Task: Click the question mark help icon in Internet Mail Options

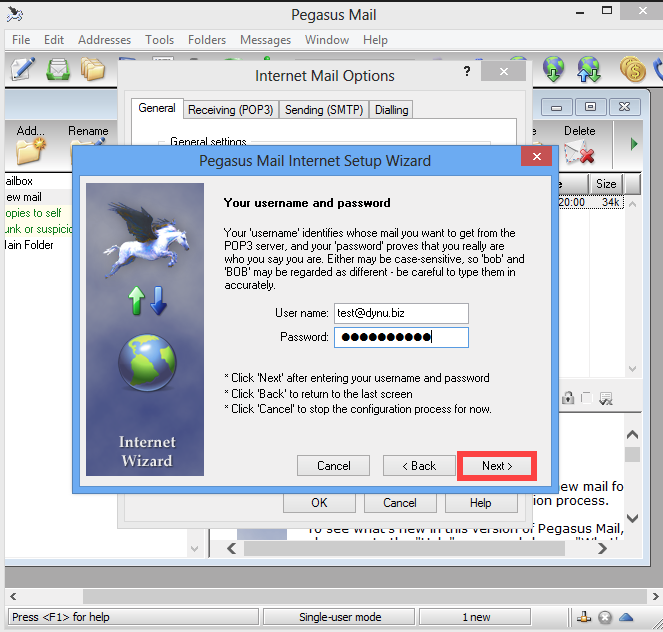Action: [467, 71]
